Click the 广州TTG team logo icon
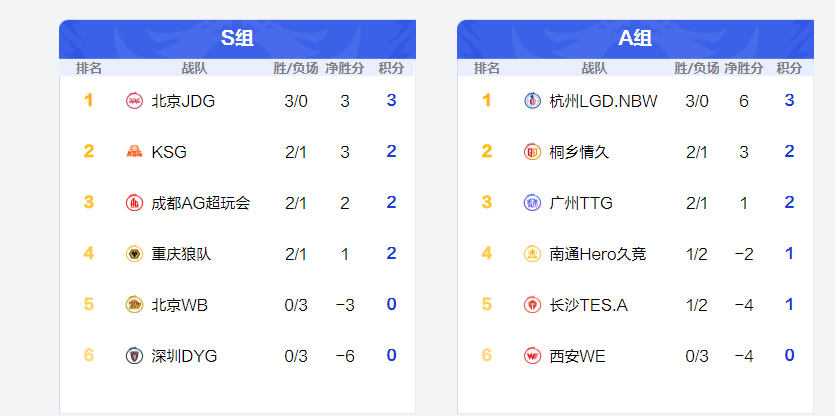Image resolution: width=835 pixels, height=416 pixels. pyautogui.click(x=532, y=203)
